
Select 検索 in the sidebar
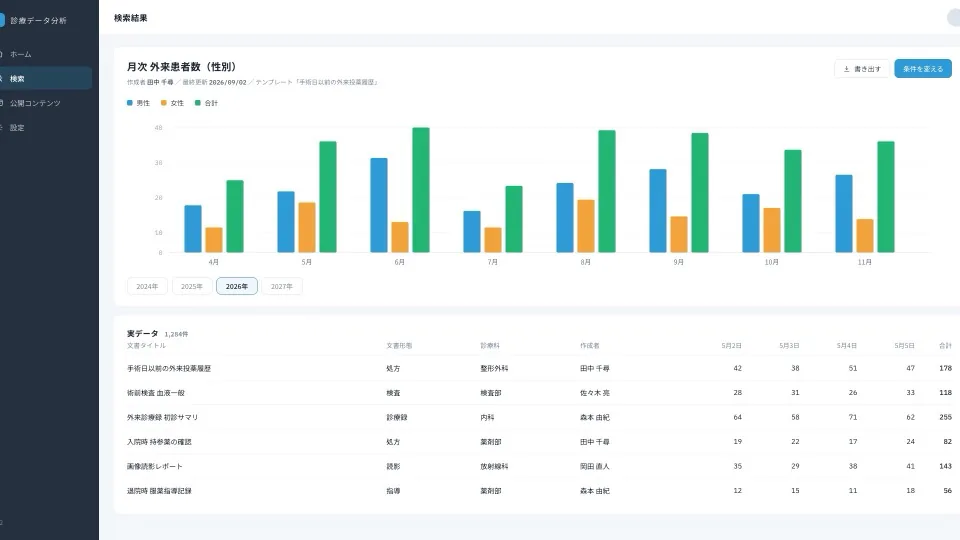coord(43,78)
